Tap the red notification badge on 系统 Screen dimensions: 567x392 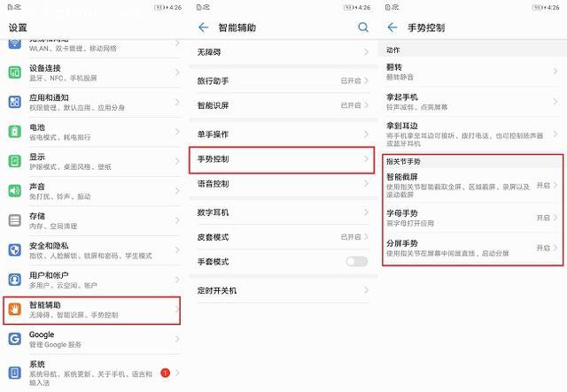(166, 373)
